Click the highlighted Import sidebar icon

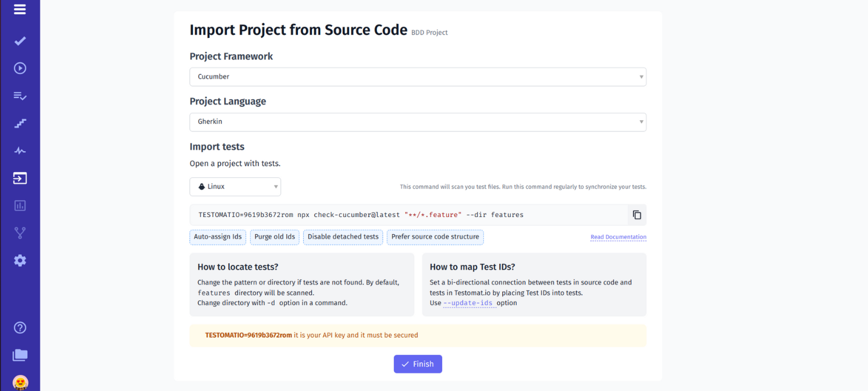[19, 178]
